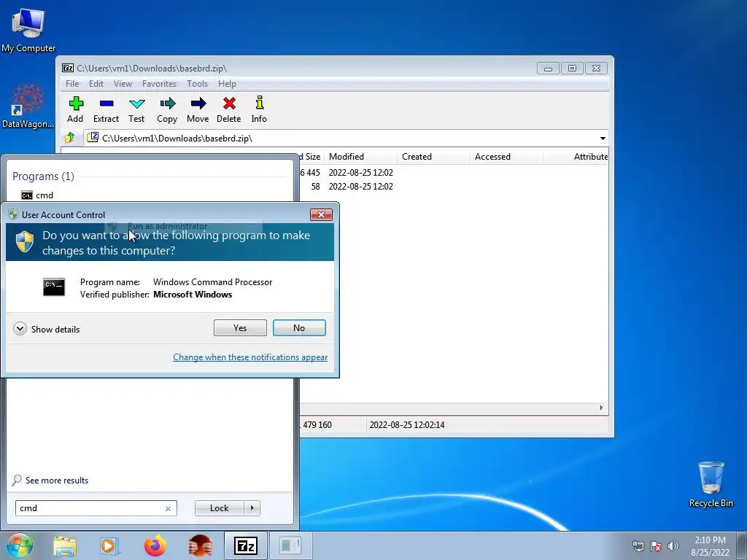Click See more results in Start menu
The image size is (747, 560).
coord(50,480)
